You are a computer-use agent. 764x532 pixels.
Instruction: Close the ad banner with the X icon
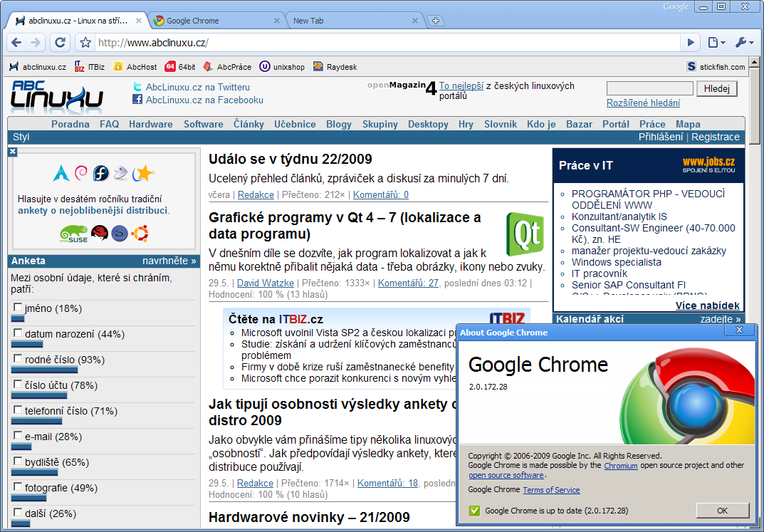[13, 152]
